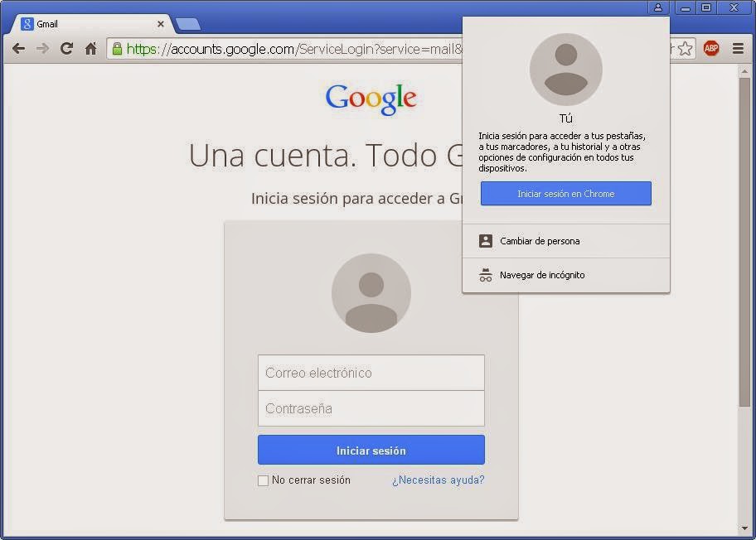This screenshot has width=756, height=540.
Task: Click Iniciar sesión en Chrome button
Action: point(565,194)
